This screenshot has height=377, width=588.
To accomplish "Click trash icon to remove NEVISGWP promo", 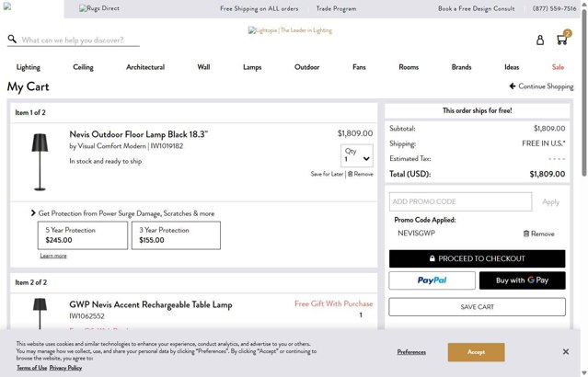I will click(526, 234).
